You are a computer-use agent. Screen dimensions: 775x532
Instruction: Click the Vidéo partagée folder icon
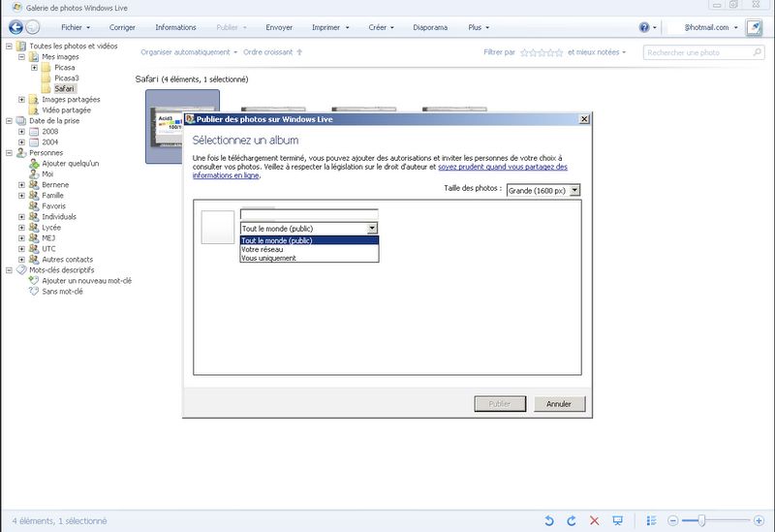pos(34,110)
